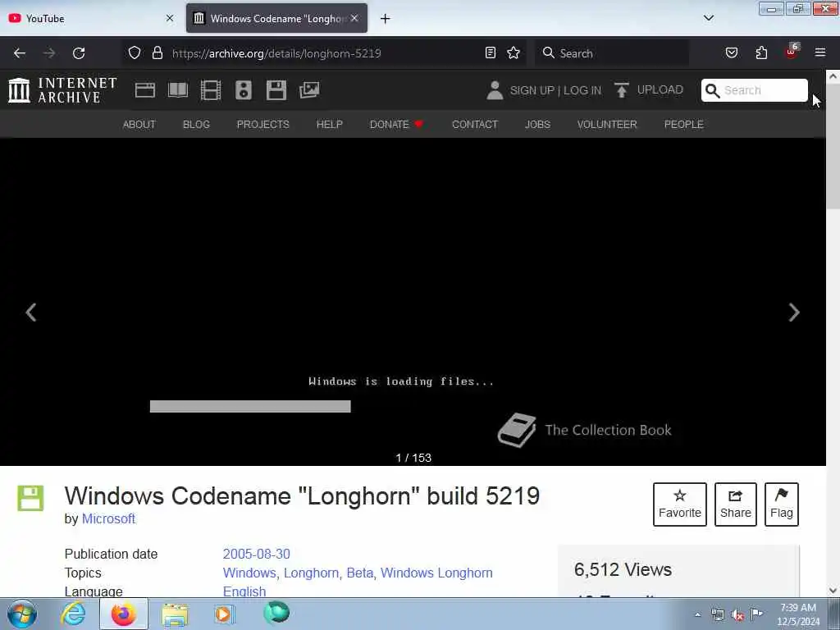Viewport: 840px width, 630px height.
Task: Open the Video film strip icon
Action: (211, 90)
